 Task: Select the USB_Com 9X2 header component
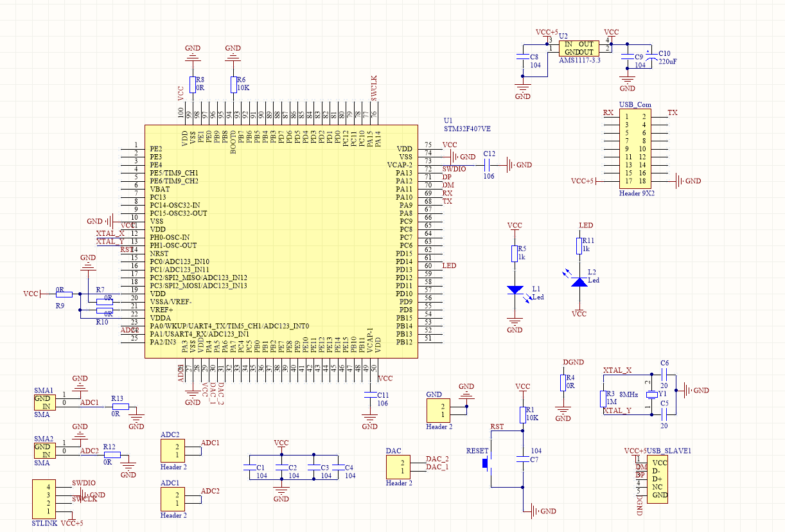pyautogui.click(x=635, y=148)
